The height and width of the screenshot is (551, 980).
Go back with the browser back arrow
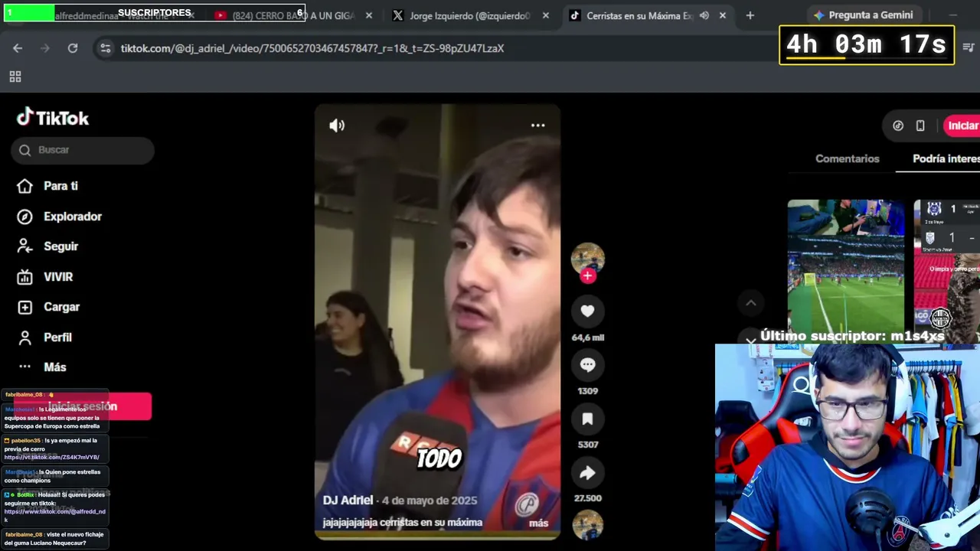[x=18, y=48]
